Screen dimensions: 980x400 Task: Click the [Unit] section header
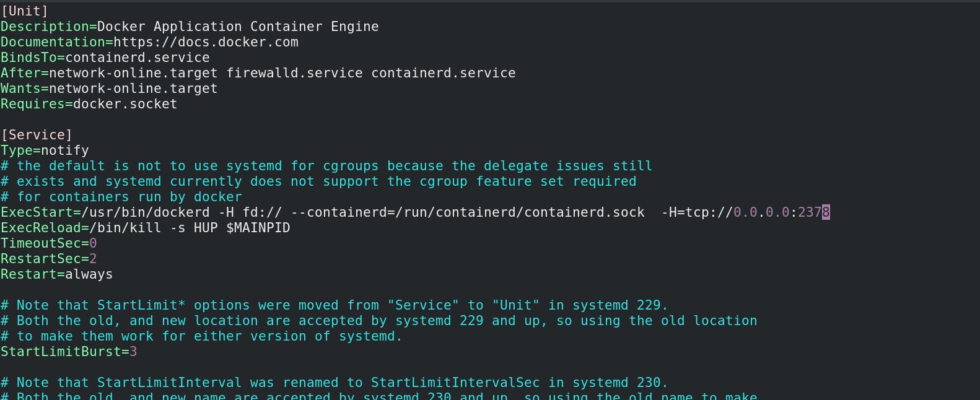coord(24,11)
